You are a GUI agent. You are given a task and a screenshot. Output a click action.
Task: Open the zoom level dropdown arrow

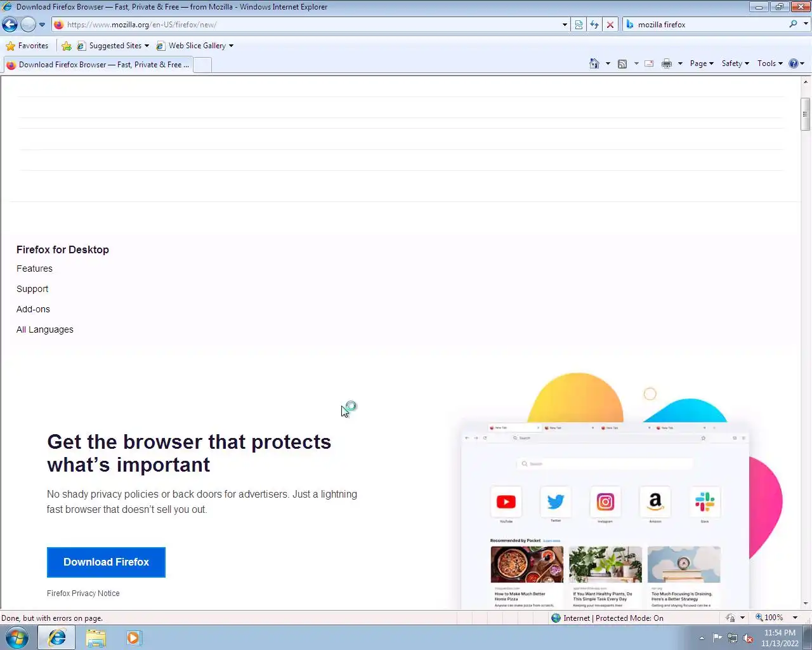click(795, 618)
